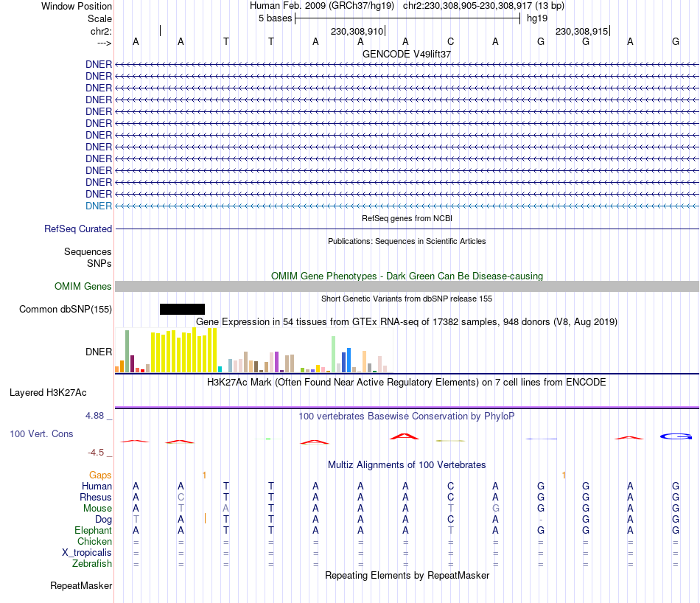Click the chr2:230,308,905-230,308,917 (13 bp) range

[x=483, y=6]
